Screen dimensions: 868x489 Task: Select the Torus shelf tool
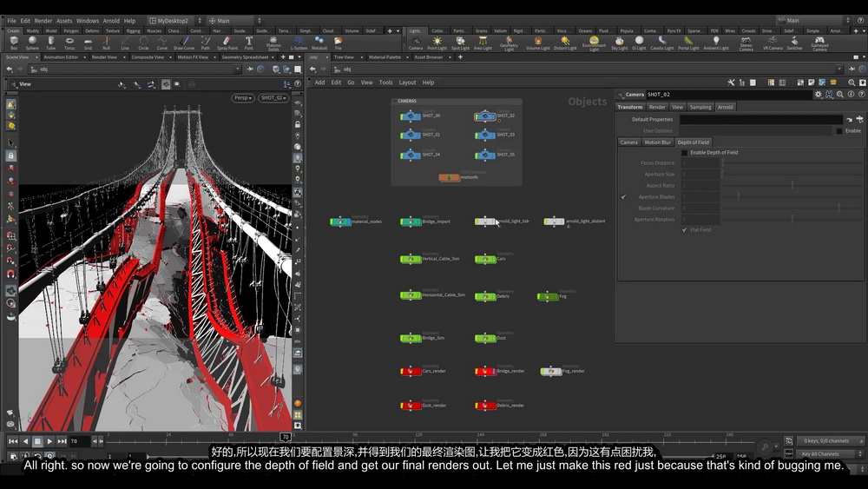tap(69, 43)
